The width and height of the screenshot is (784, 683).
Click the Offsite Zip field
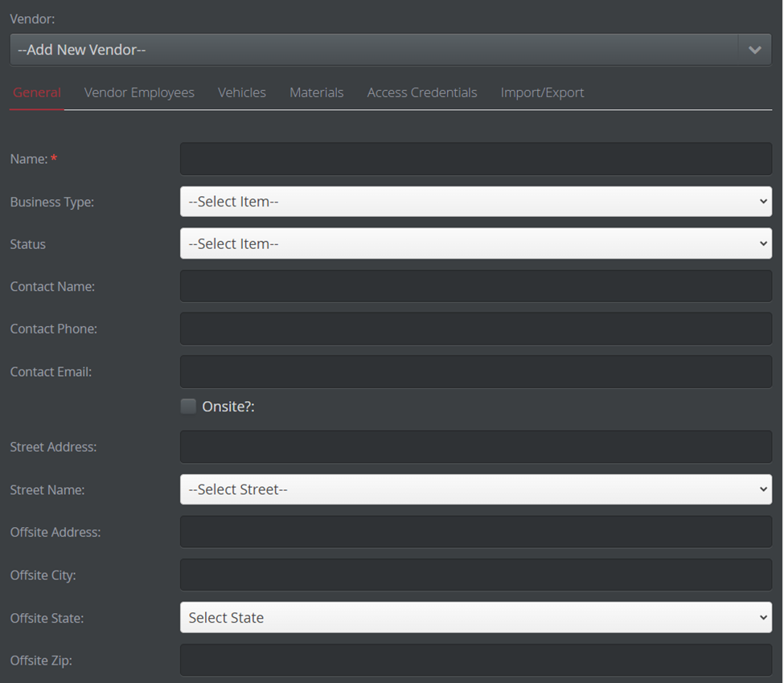click(x=476, y=660)
